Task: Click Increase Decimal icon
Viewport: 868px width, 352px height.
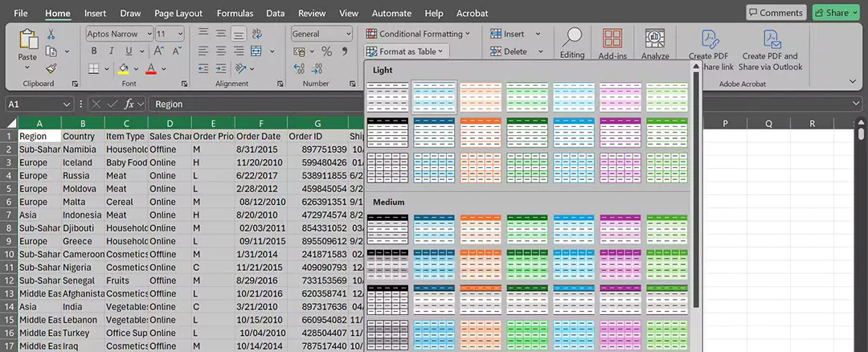Action: (300, 68)
